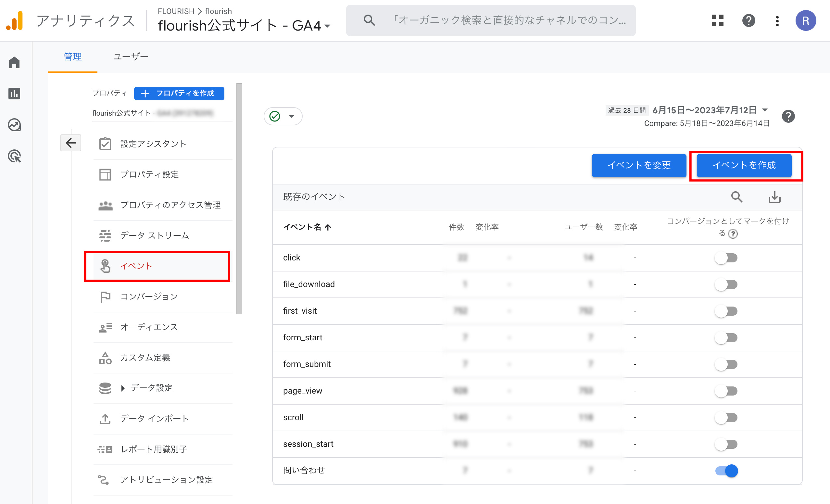Screen dimensions: 830x504
Task: Click the session_start event name
Action: 308,444
